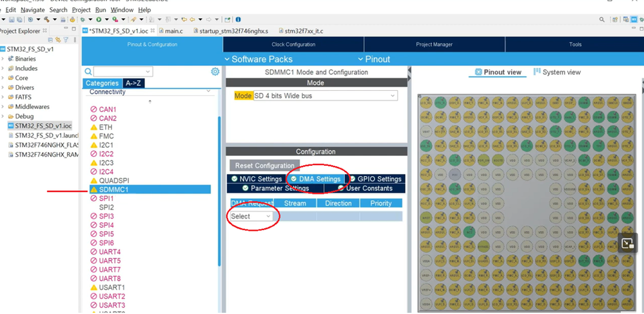Expand the Drivers folder
Image resolution: width=644 pixels, height=314 pixels.
pos(3,88)
